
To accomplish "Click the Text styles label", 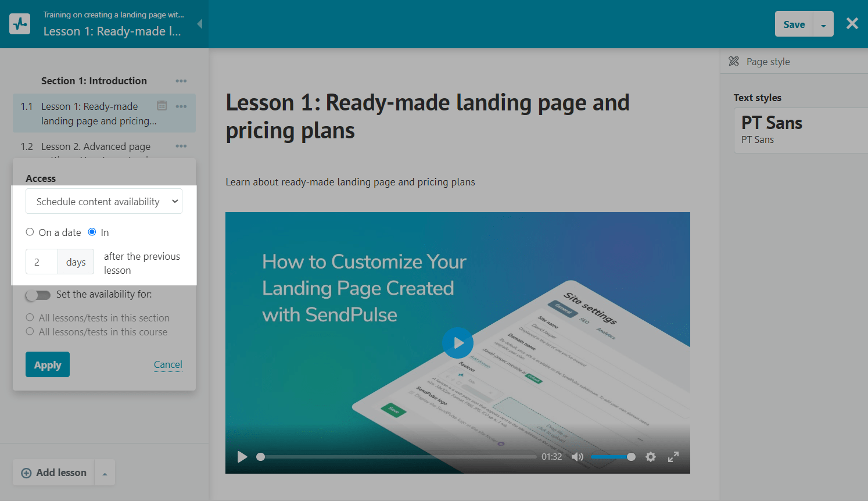I will pyautogui.click(x=757, y=98).
